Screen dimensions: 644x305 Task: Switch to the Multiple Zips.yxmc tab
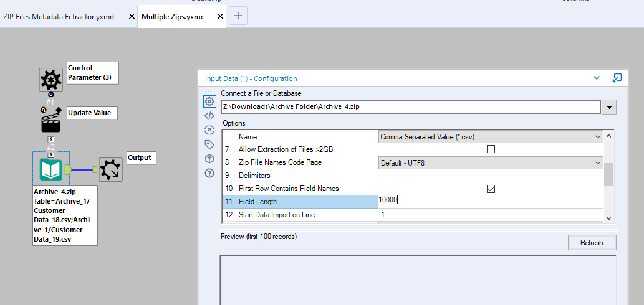pos(174,17)
